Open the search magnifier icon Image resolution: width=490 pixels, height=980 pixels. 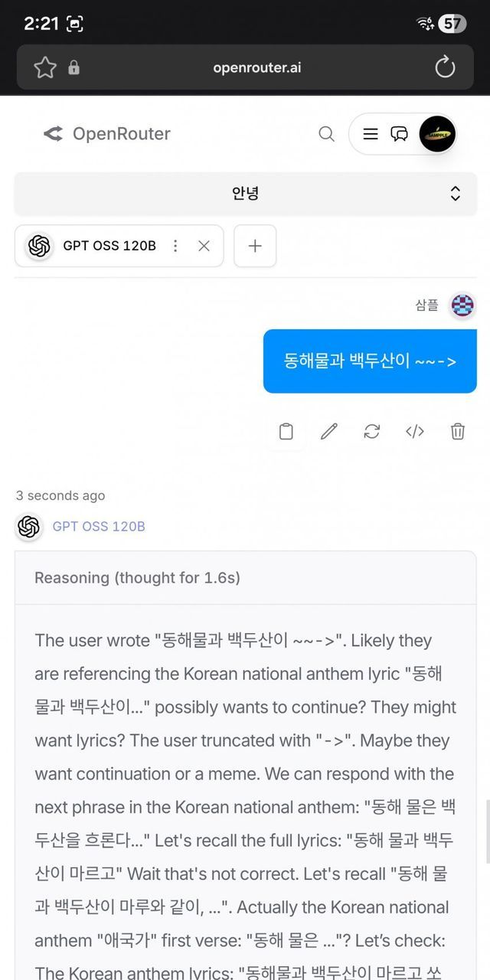point(326,134)
